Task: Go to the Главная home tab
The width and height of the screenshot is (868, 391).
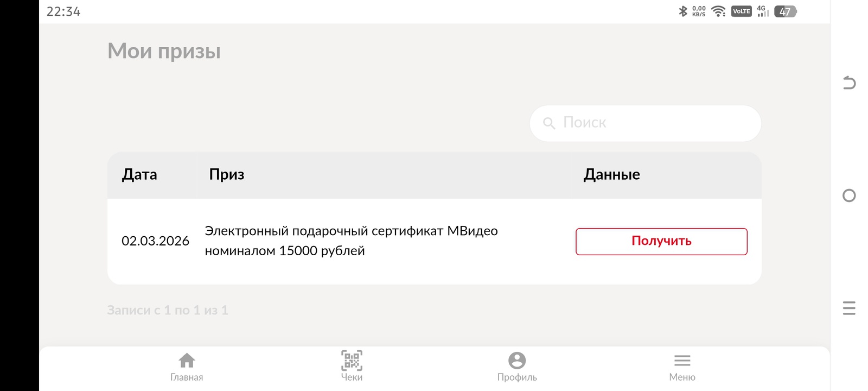Action: 187,367
